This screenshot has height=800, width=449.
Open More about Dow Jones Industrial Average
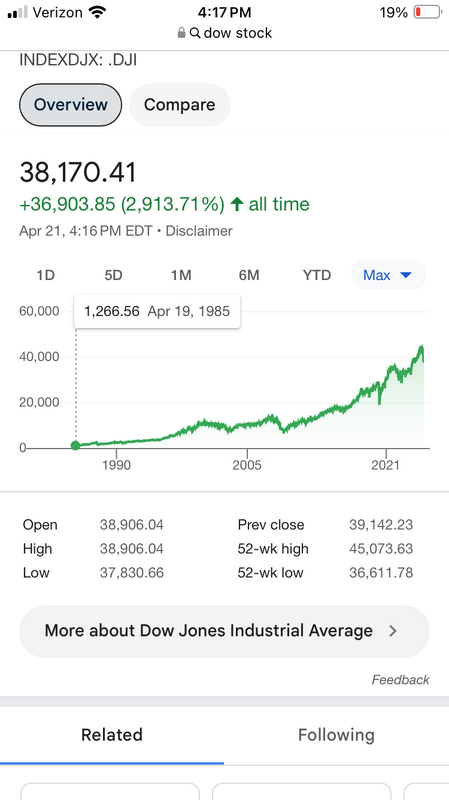tap(224, 631)
